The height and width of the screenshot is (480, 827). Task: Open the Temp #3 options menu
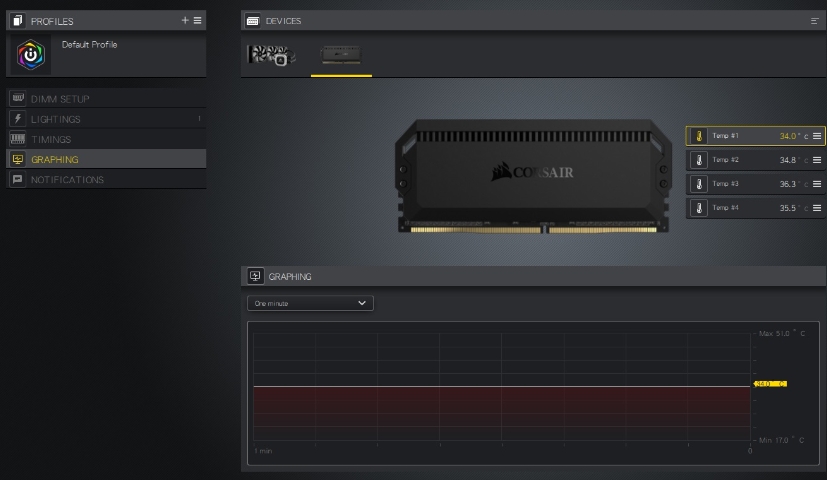(817, 184)
